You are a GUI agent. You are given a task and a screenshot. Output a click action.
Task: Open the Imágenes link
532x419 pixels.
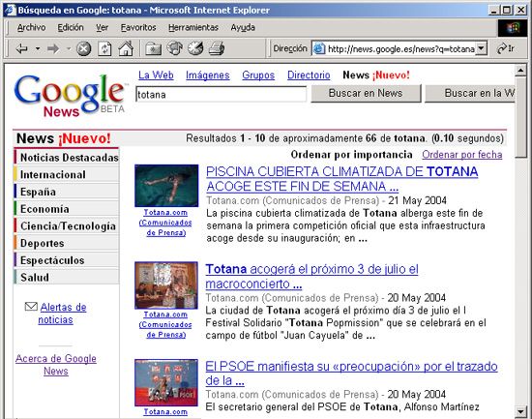(x=208, y=75)
